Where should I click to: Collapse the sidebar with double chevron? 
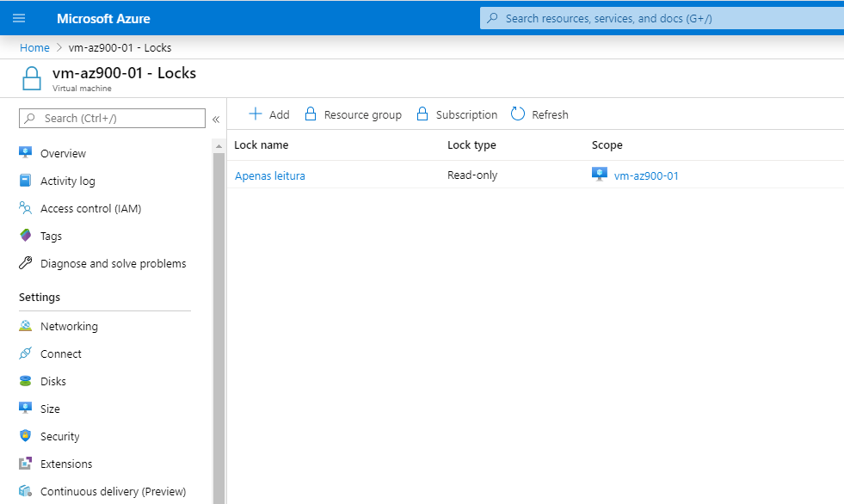point(216,120)
